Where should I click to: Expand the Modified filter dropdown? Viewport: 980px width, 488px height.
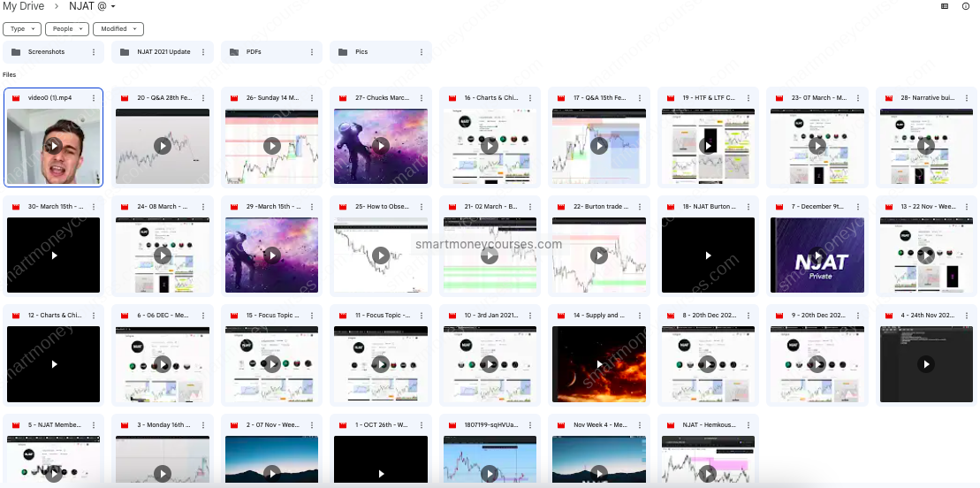point(118,29)
